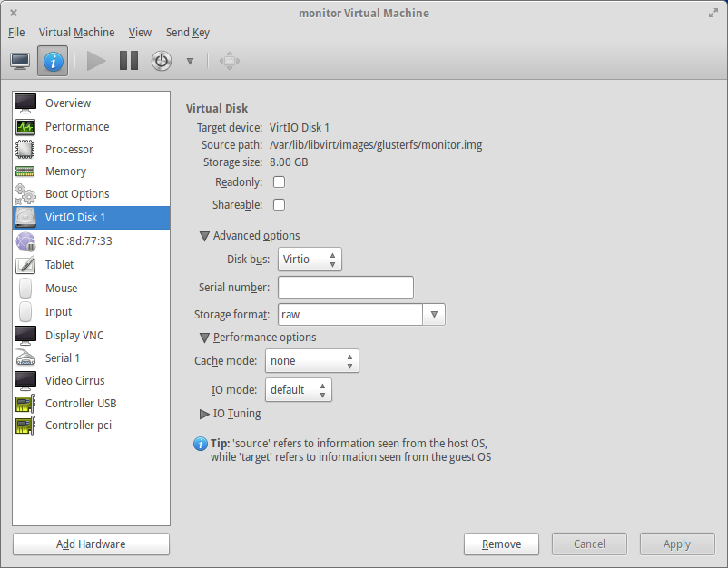
Task: Click the virtual hardware details info icon
Action: coord(53,61)
